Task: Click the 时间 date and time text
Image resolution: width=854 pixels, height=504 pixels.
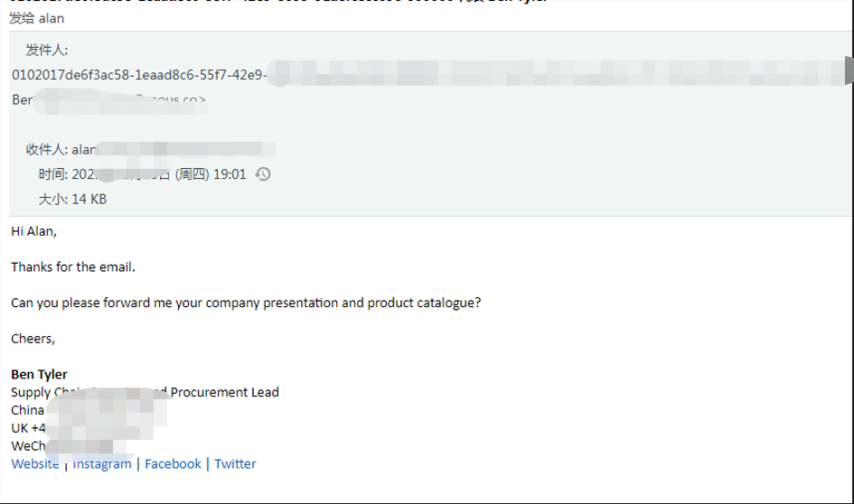Action: [142, 174]
